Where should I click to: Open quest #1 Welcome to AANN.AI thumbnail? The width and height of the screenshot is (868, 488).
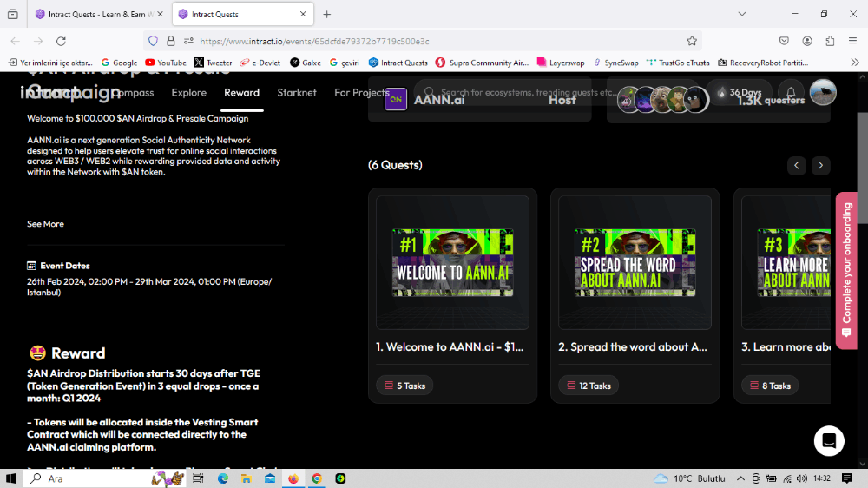[x=452, y=262]
